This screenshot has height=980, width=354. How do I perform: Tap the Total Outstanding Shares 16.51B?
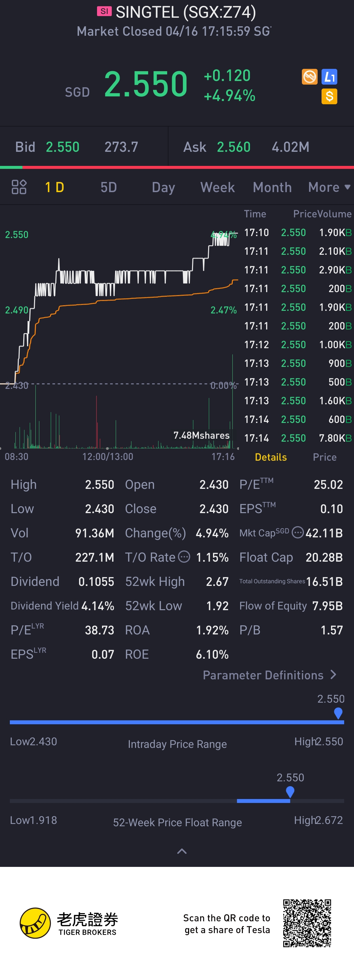324,581
